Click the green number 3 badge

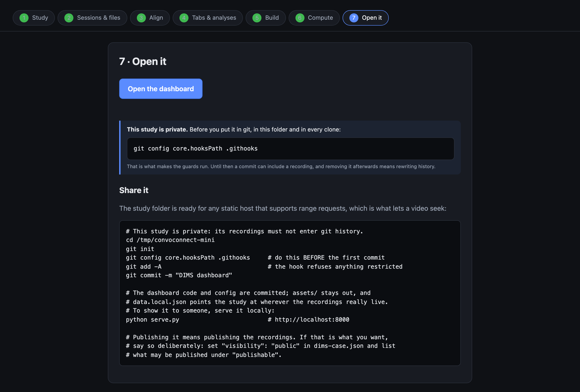[141, 18]
